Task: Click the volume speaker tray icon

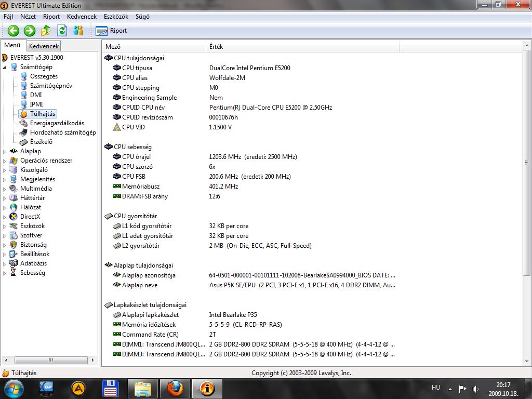Action: tap(475, 389)
